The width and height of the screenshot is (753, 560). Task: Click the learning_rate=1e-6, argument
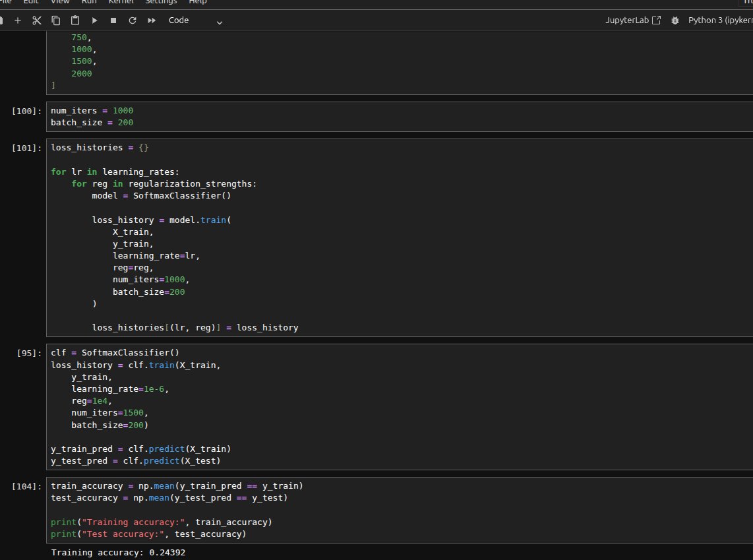click(120, 389)
